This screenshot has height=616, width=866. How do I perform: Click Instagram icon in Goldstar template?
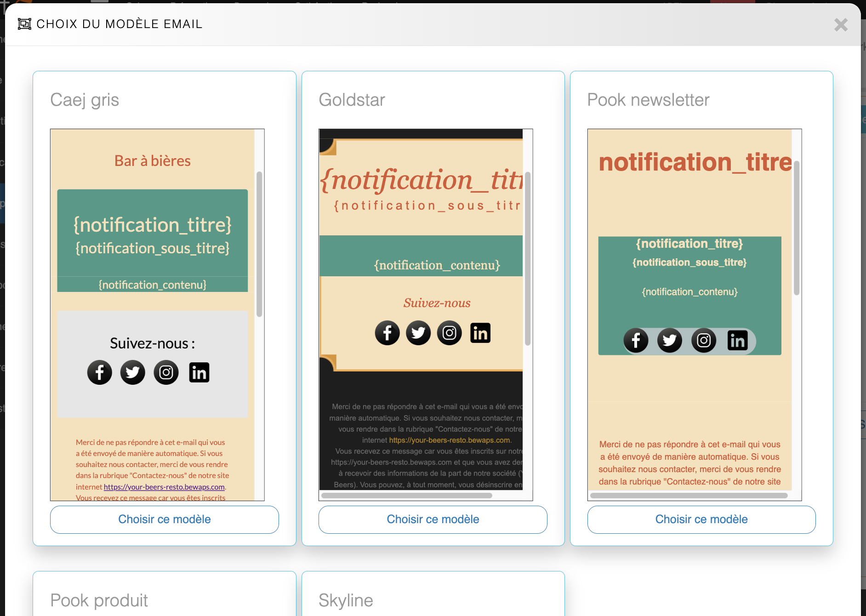tap(449, 333)
